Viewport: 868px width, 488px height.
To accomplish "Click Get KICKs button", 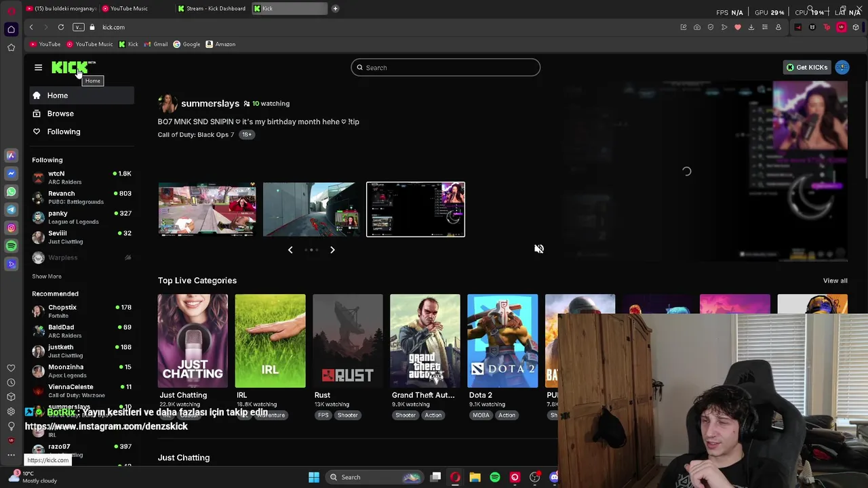I will click(807, 67).
